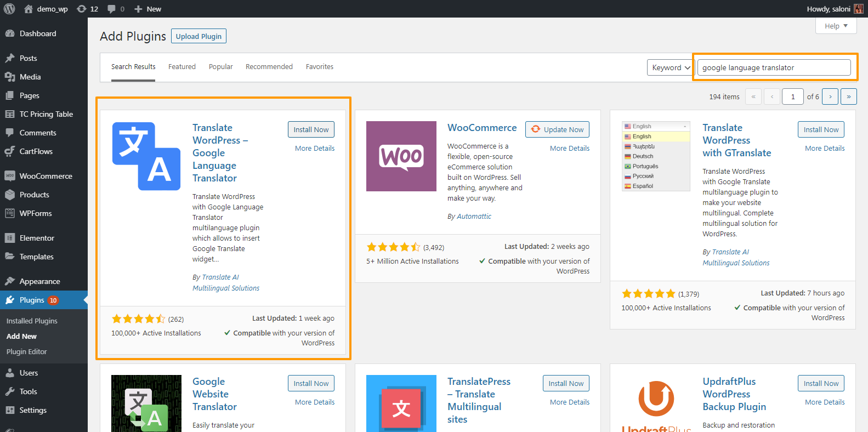Image resolution: width=868 pixels, height=432 pixels.
Task: Jump to last page of results
Action: (849, 96)
